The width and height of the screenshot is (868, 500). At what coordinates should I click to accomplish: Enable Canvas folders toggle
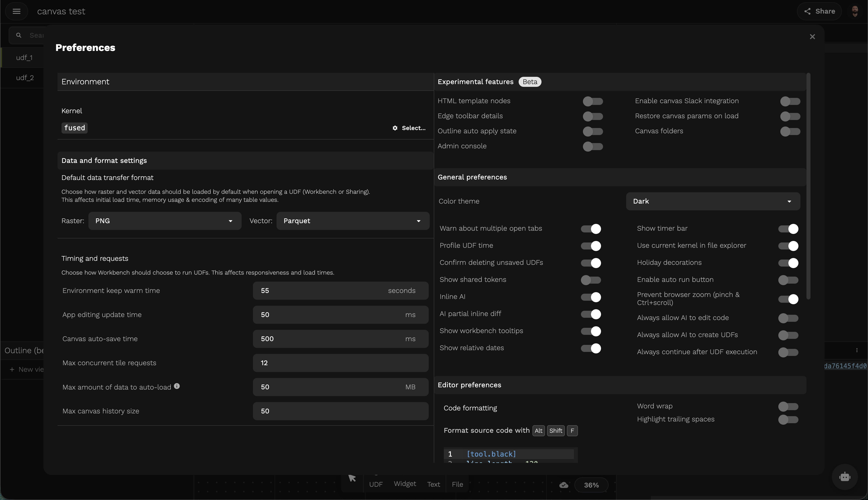point(790,132)
